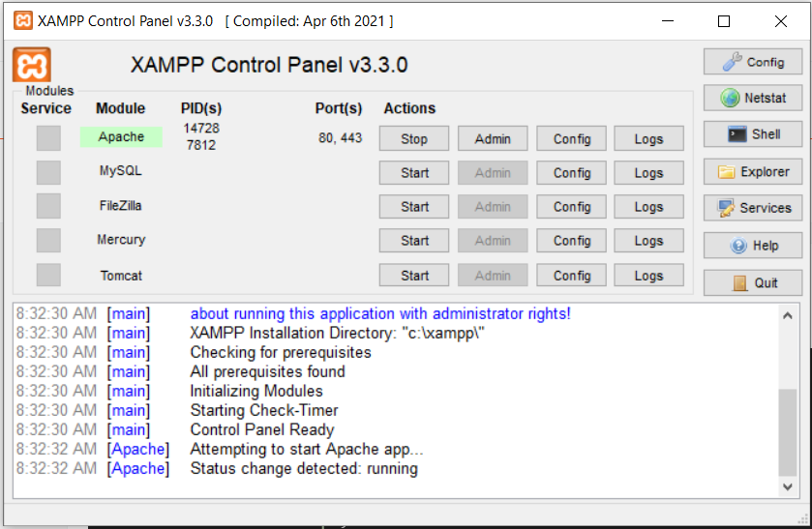Click log line 'Attempting to start Apache app...'

pos(307,449)
